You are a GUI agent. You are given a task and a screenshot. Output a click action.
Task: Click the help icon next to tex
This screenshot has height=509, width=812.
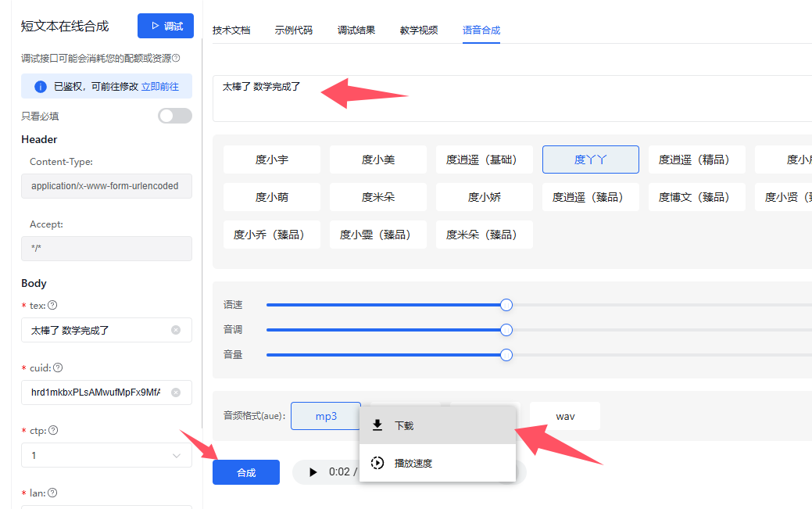coord(52,305)
